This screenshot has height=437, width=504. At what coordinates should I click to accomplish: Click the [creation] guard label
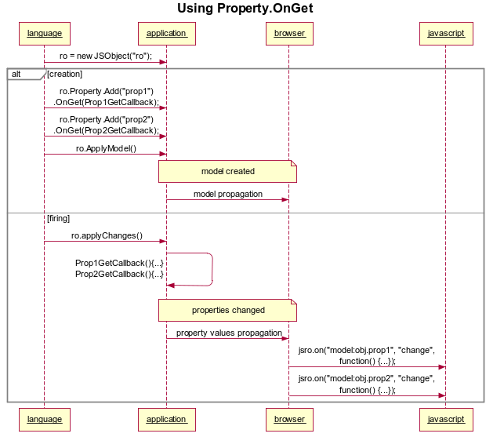click(64, 74)
